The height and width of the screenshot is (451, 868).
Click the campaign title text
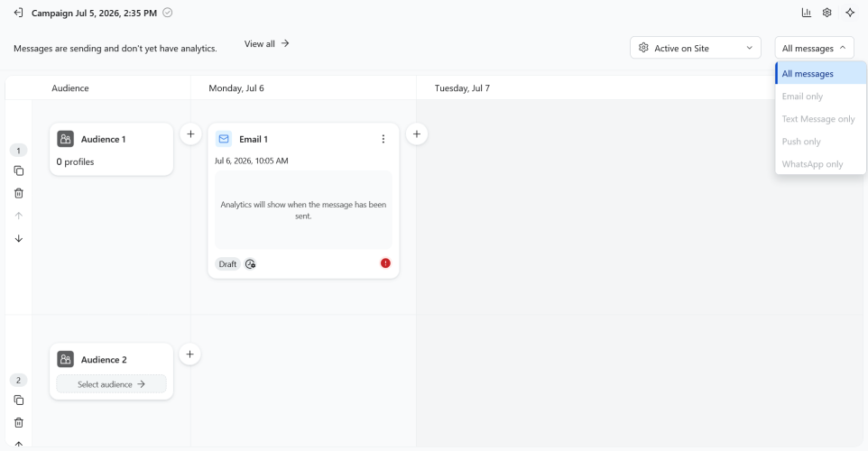coord(94,13)
